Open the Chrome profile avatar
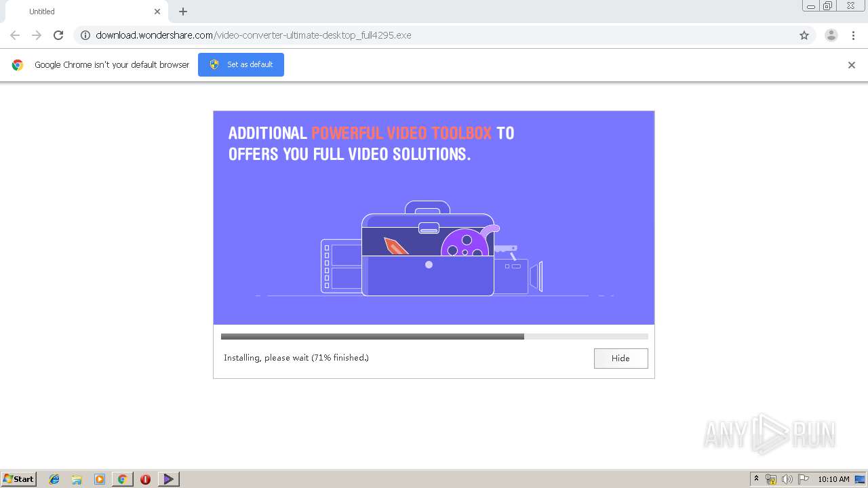The image size is (868, 488). [x=831, y=35]
